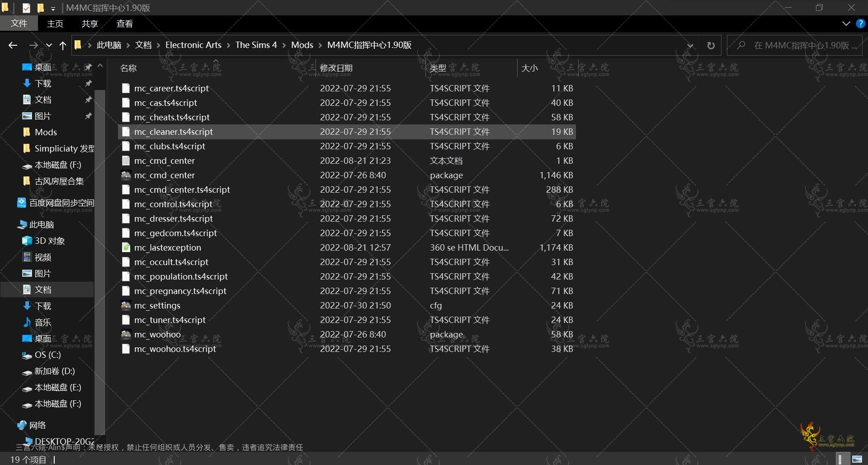Switch to large thumbnails view icon
Screen dimensions: 868x465
[857, 459]
